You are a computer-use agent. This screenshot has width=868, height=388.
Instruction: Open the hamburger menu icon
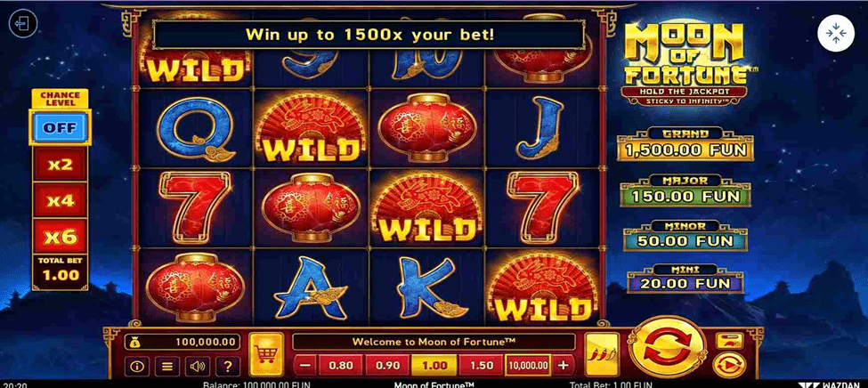(166, 366)
